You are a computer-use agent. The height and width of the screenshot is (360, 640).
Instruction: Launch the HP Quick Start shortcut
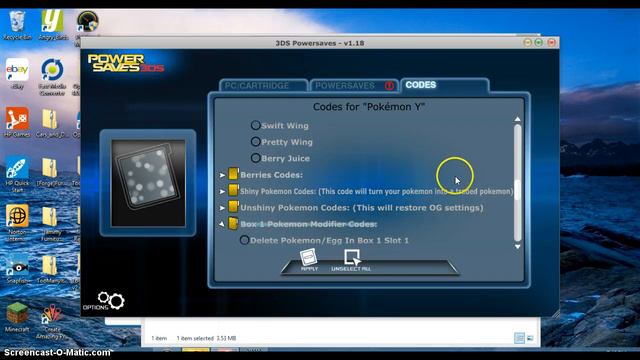click(x=17, y=174)
